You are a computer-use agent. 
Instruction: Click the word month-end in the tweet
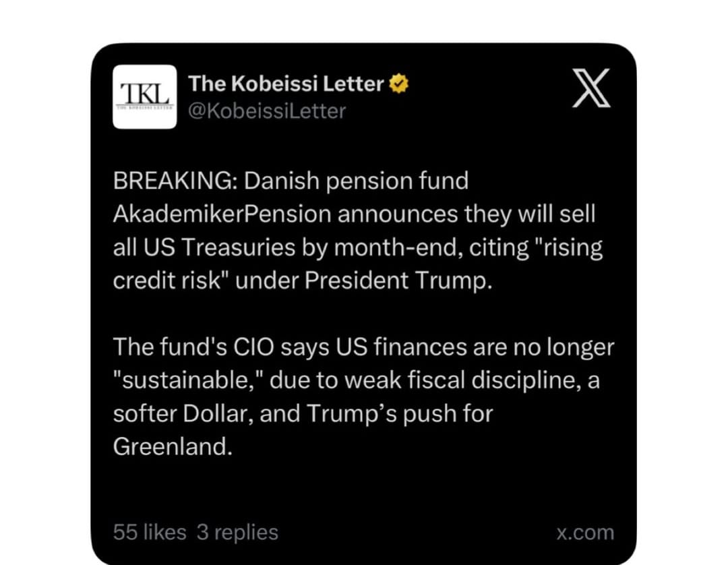pos(398,247)
